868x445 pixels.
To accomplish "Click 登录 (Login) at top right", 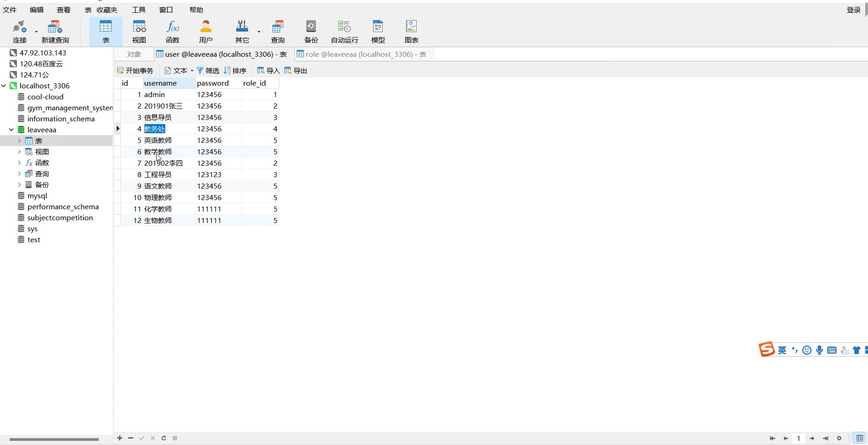I will click(854, 10).
